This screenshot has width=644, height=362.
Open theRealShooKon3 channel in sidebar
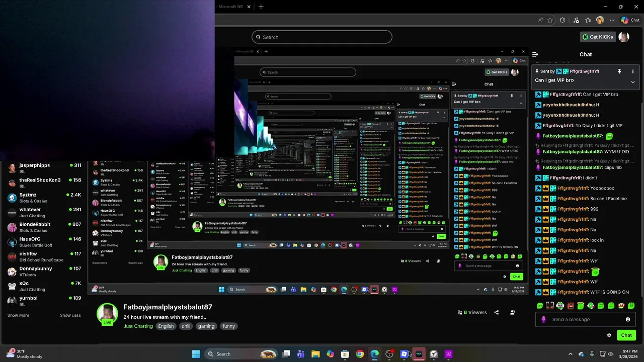(x=44, y=183)
